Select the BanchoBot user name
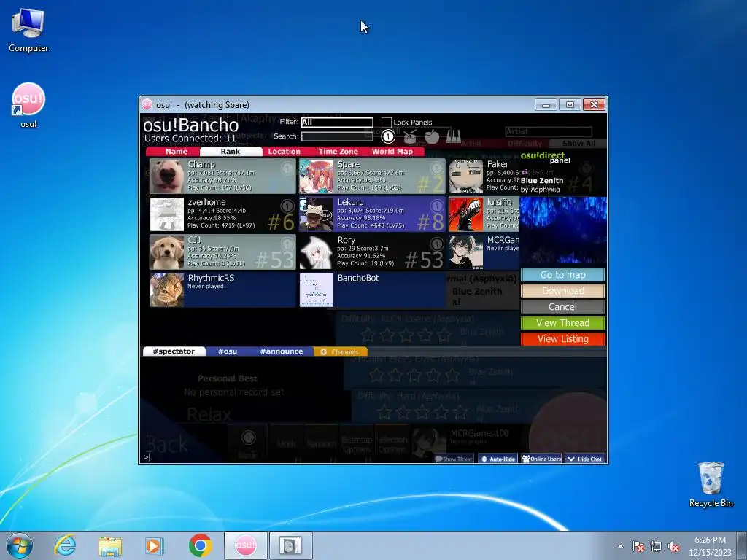This screenshot has height=560, width=747. (358, 278)
